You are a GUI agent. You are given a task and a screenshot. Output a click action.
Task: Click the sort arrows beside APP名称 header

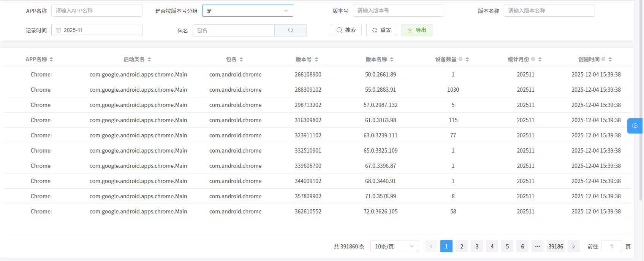tap(51, 59)
